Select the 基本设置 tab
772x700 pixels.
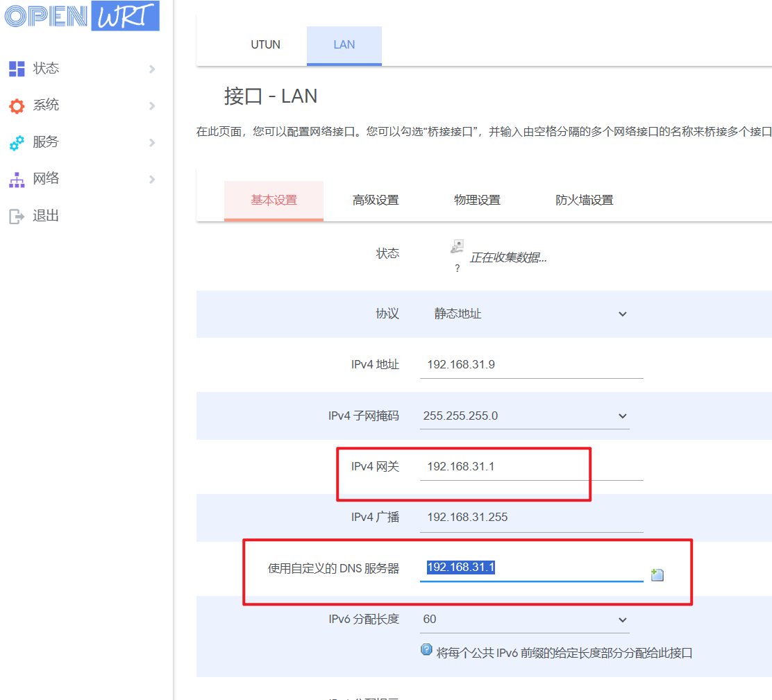pyautogui.click(x=274, y=199)
